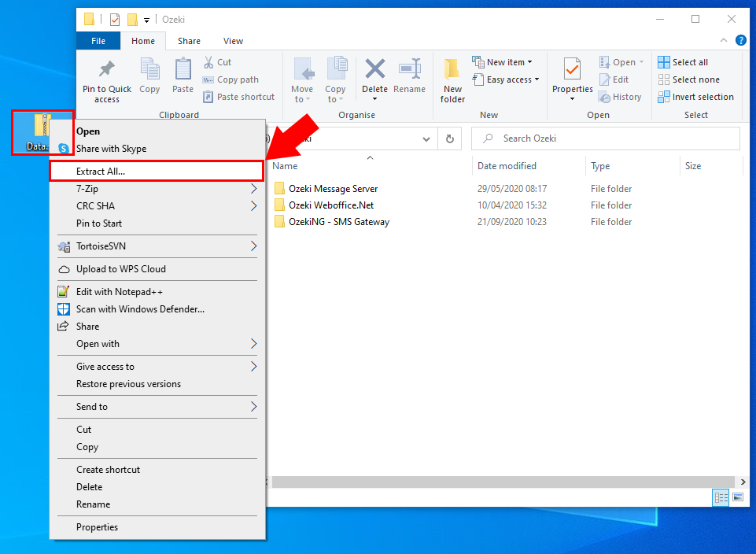Open the address bar dropdown
This screenshot has width=756, height=554.
tap(426, 138)
